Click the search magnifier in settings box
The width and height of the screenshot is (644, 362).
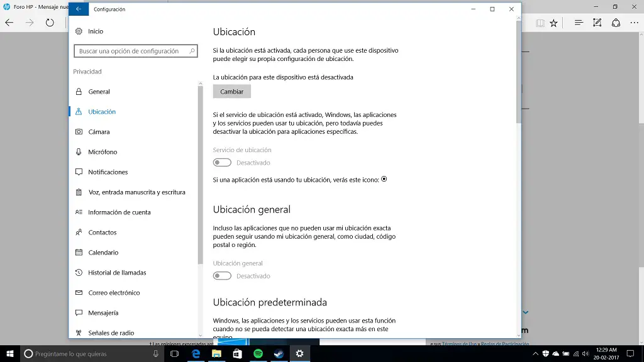(x=192, y=51)
